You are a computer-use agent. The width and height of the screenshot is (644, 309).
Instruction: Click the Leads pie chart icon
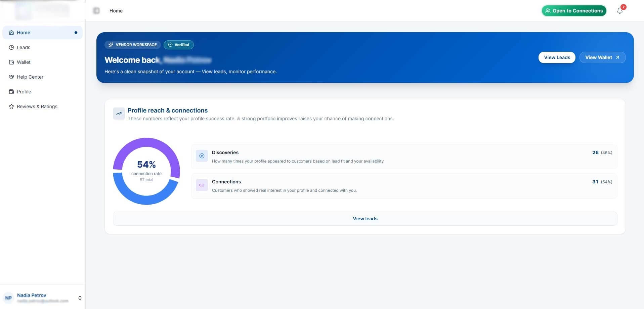coord(11,47)
